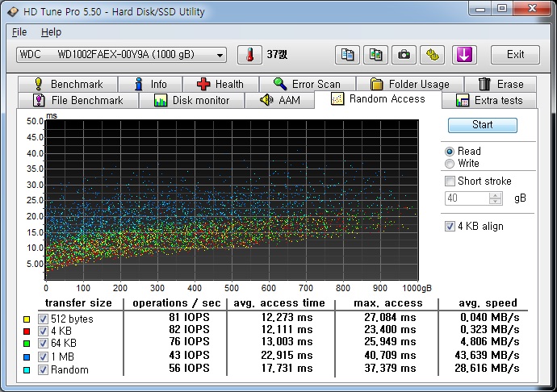Click the 37 degree temperature reading
Screen dimensions: 557x392
tap(277, 54)
